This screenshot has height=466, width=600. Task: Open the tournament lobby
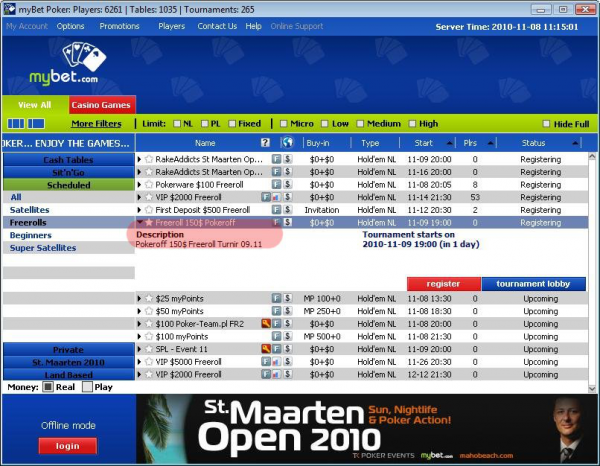click(533, 284)
